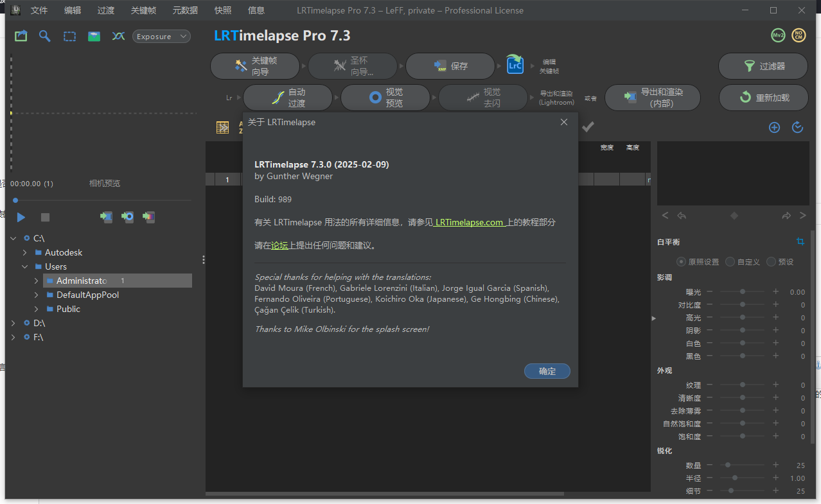The width and height of the screenshot is (821, 504).
Task: Expand the F:\ drive node
Action: (x=13, y=337)
